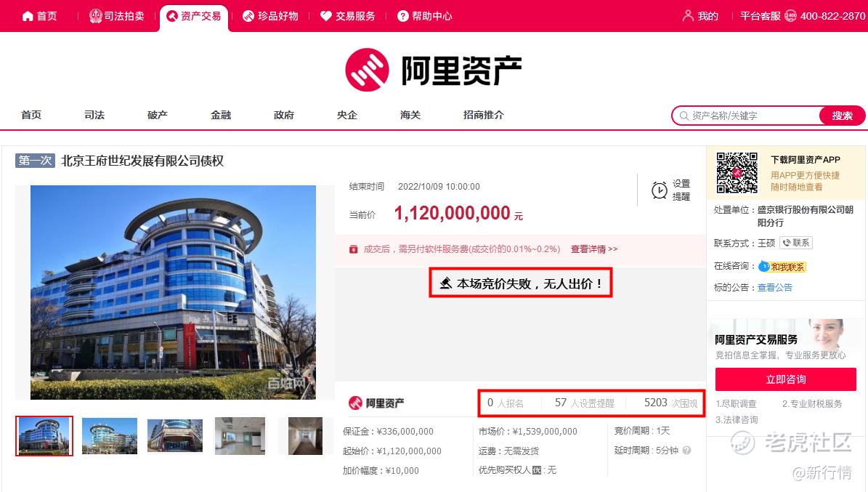868x492 pixels.
Task: Select the hallway corridor photo thumbnail
Action: tap(305, 436)
